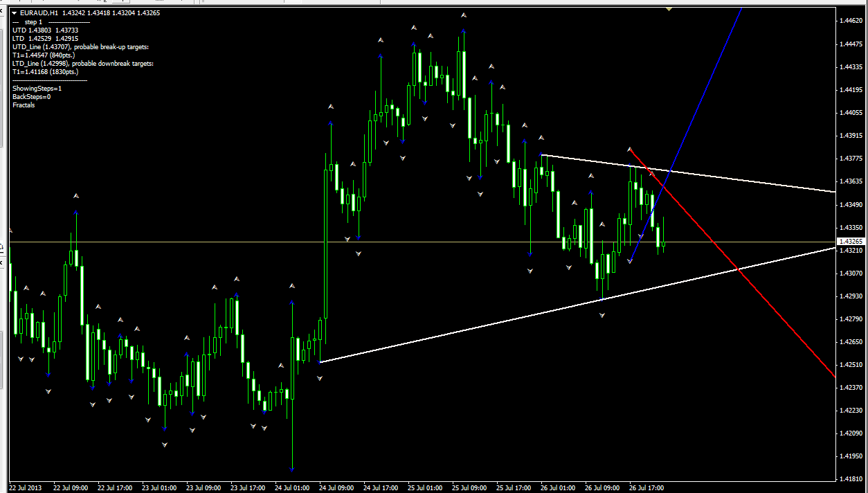868x493 pixels.
Task: Click the 1.41810 price scale label
Action: (x=851, y=478)
